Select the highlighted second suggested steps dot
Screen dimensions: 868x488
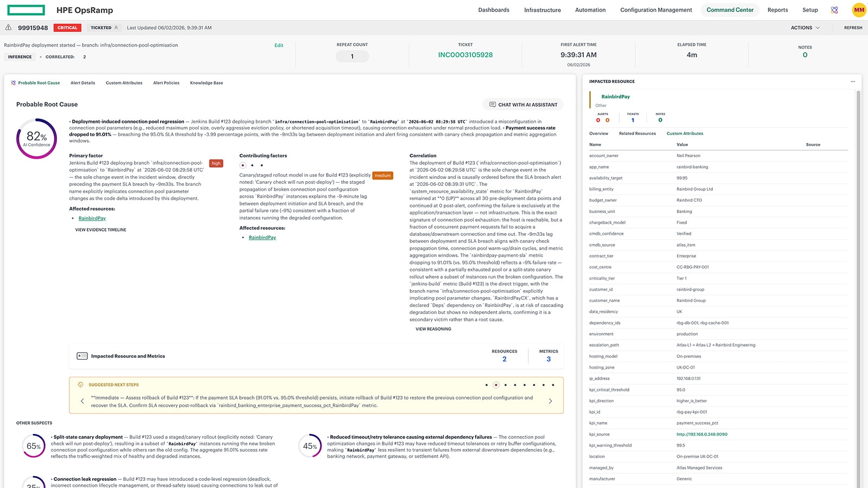tap(496, 385)
